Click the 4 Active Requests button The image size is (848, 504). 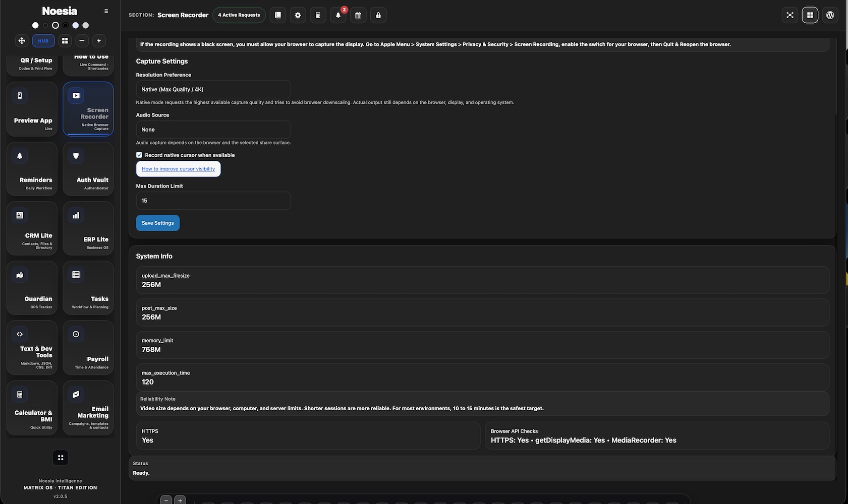point(239,15)
